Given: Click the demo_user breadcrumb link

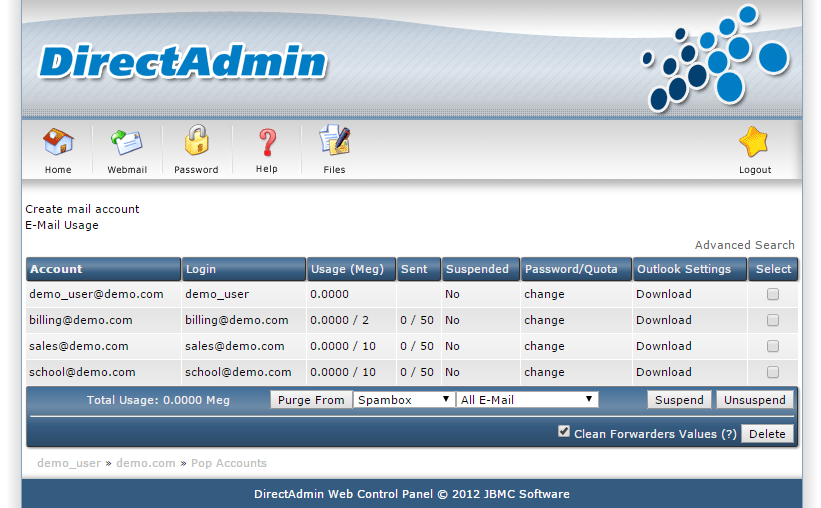Looking at the screenshot, I should (x=69, y=463).
